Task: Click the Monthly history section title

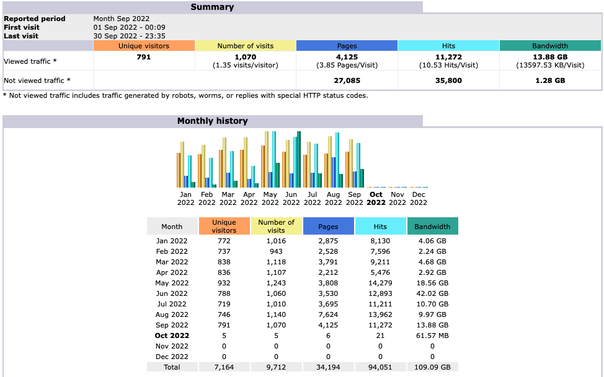Action: [x=212, y=121]
